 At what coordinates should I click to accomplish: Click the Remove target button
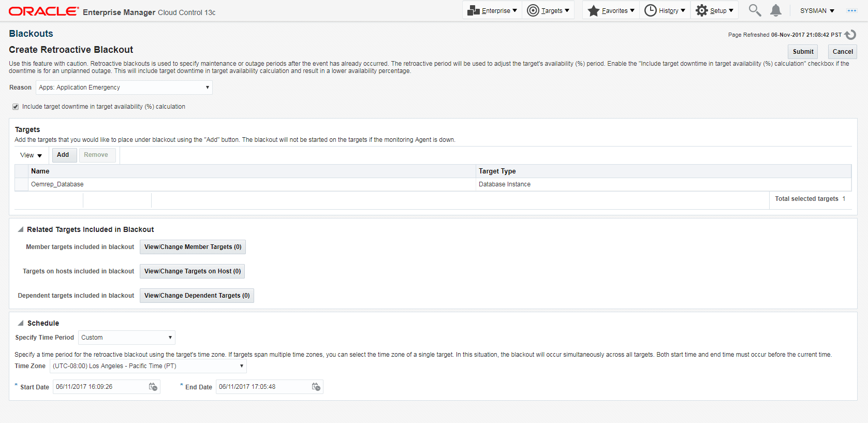pos(96,155)
